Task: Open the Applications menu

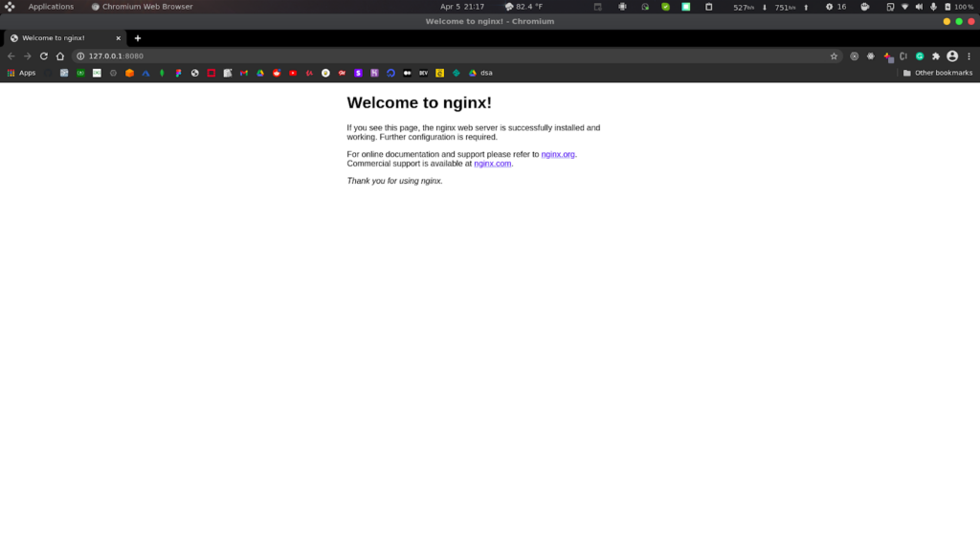Action: (50, 7)
